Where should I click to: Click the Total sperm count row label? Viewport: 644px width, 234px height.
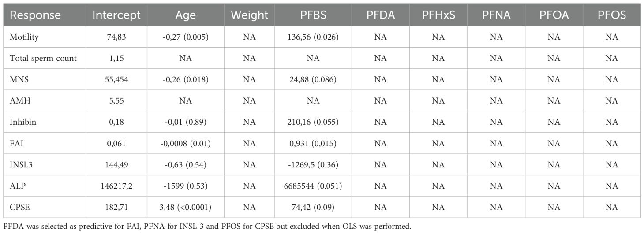pos(43,58)
